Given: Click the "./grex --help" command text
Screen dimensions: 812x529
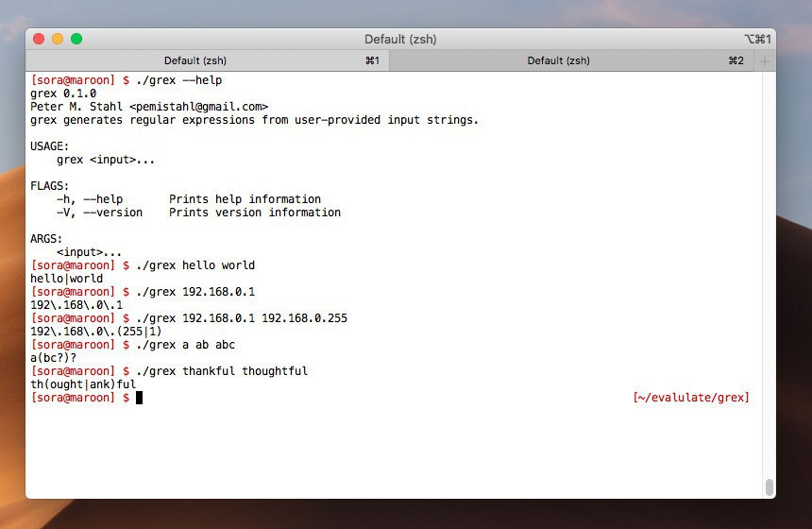Looking at the screenshot, I should pyautogui.click(x=179, y=80).
